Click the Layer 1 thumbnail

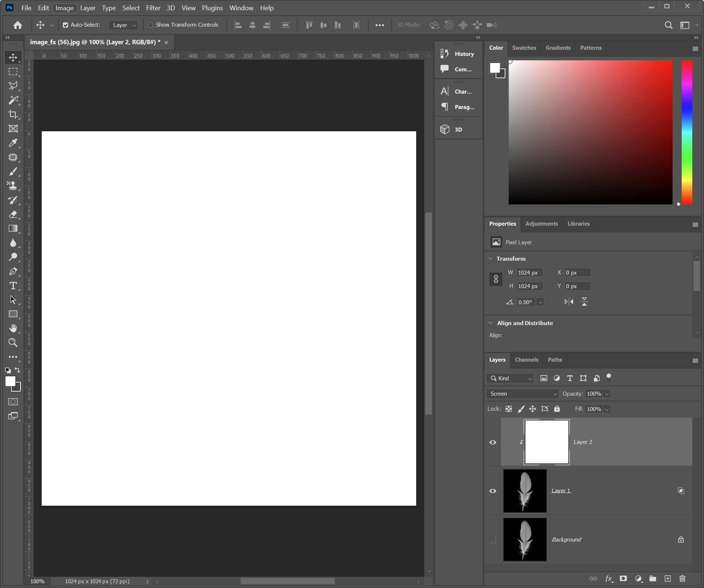point(524,491)
